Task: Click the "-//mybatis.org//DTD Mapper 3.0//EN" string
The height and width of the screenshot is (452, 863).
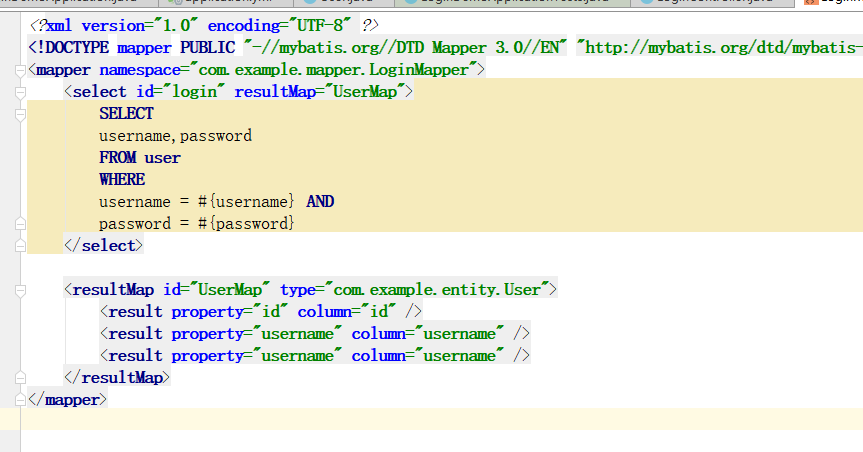Action: pyautogui.click(x=405, y=47)
